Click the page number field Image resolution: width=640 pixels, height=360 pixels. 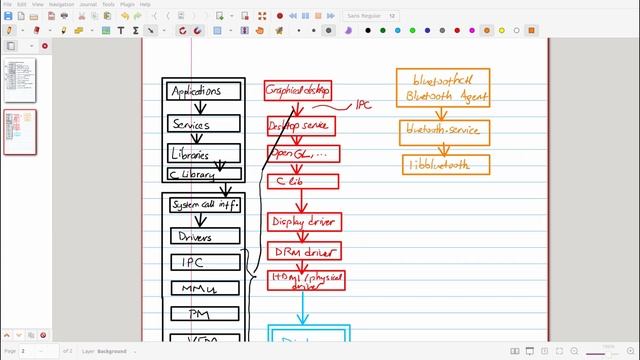pos(38,351)
